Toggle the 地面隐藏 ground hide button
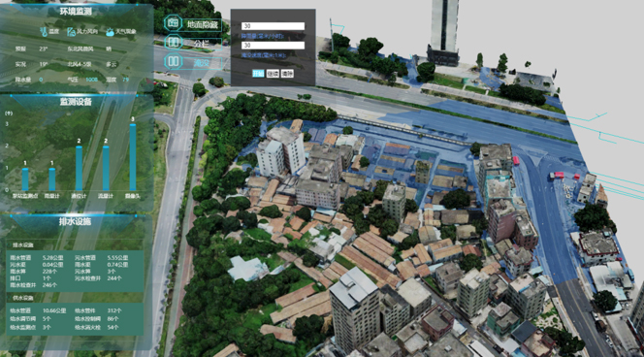The width and height of the screenshot is (644, 357). coord(202,24)
